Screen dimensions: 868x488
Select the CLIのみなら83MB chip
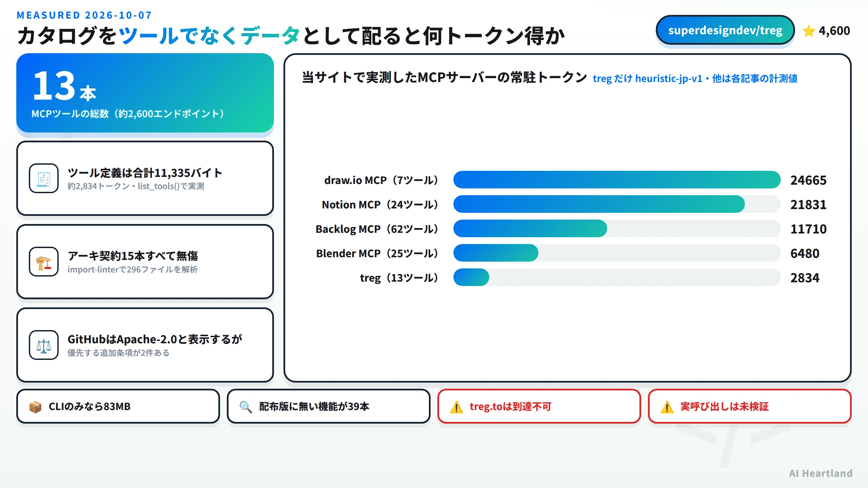pyautogui.click(x=118, y=406)
